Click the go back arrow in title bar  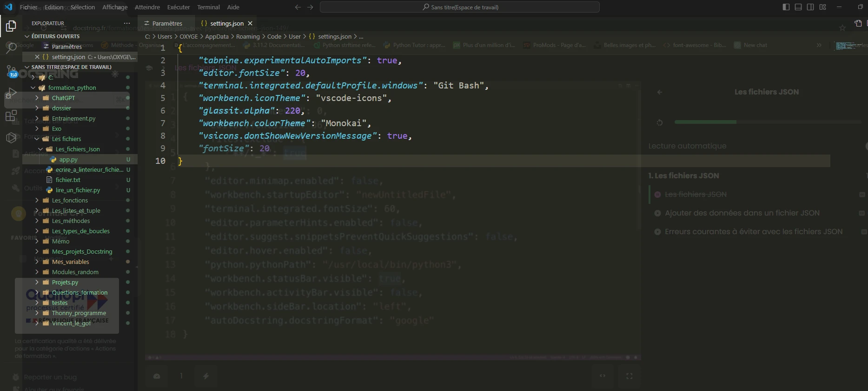click(298, 7)
